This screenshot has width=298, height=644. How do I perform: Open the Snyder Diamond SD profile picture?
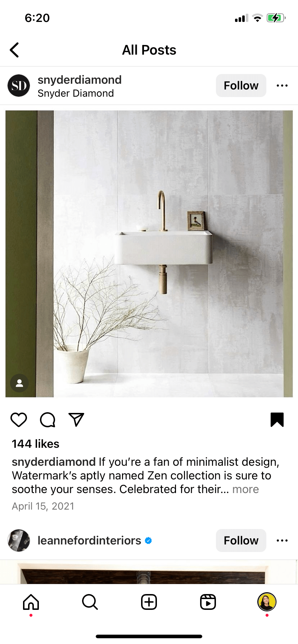click(19, 86)
